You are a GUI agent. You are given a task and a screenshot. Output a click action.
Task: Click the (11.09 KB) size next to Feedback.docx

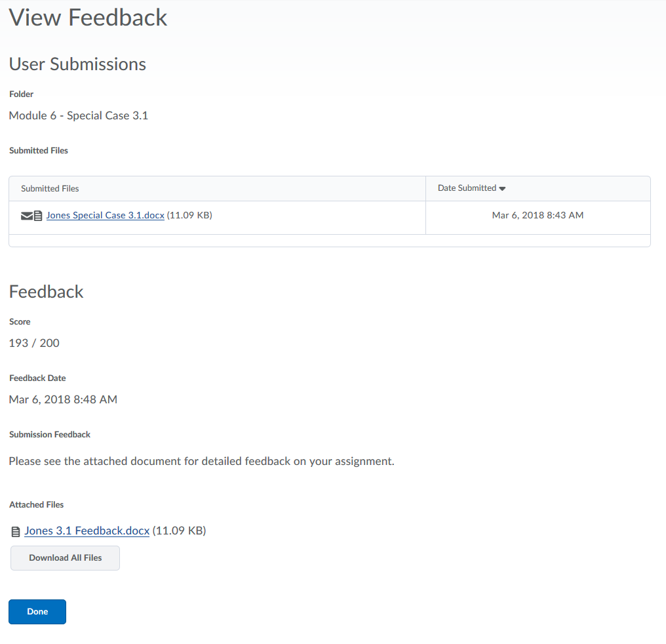[x=179, y=531]
